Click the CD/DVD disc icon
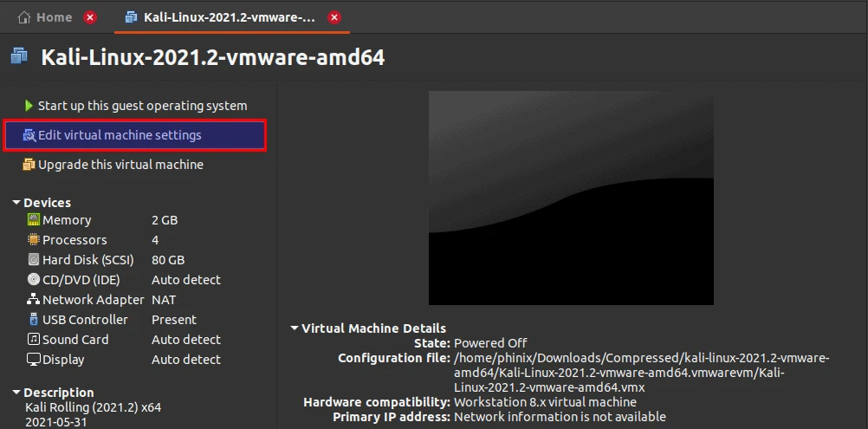 (34, 280)
